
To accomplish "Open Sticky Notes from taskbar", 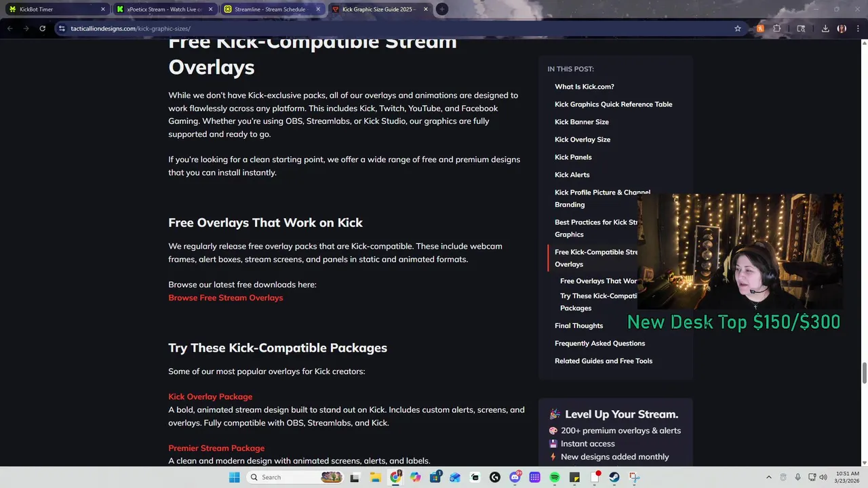I will coord(574,477).
